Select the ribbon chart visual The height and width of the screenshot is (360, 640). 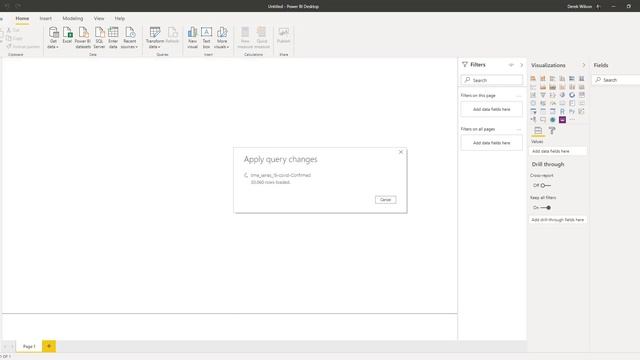pyautogui.click(x=582, y=87)
